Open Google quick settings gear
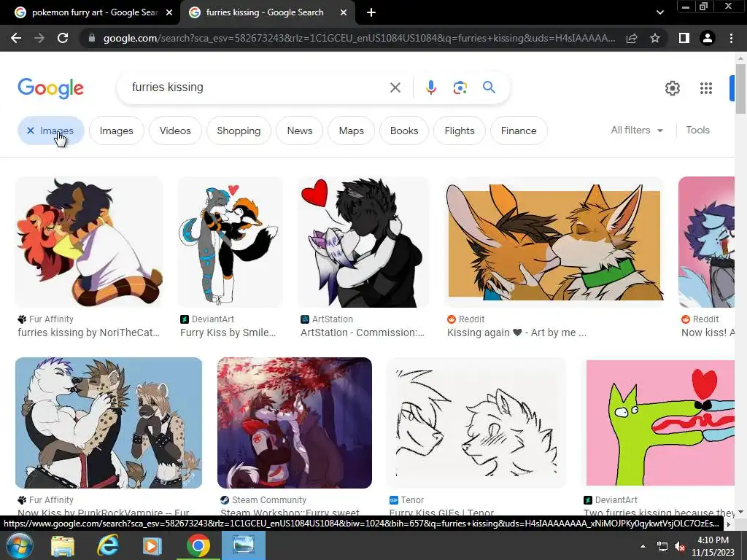This screenshot has height=560, width=747. 672,88
